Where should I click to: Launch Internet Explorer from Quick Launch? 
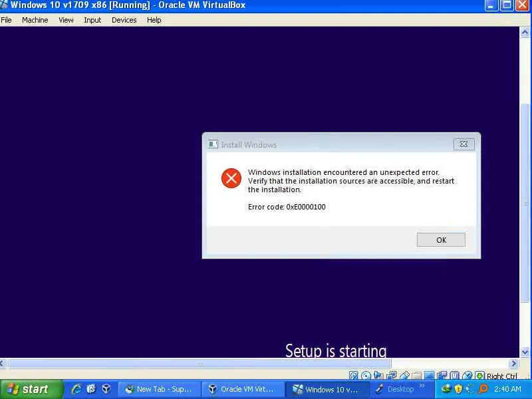[76, 389]
